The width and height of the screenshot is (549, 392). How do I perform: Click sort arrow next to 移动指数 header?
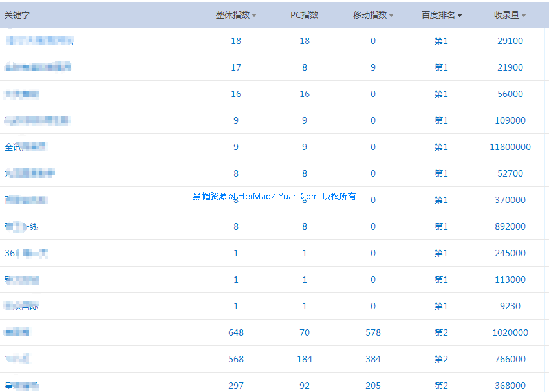(x=391, y=16)
